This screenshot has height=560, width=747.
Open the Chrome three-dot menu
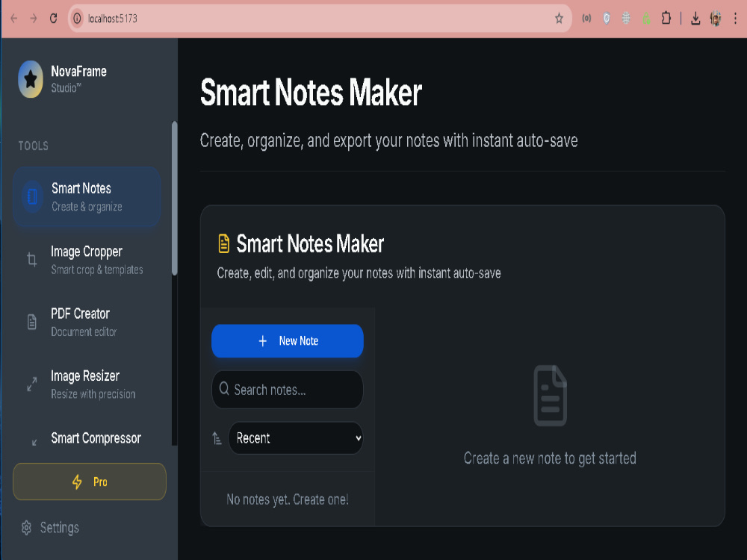point(736,19)
